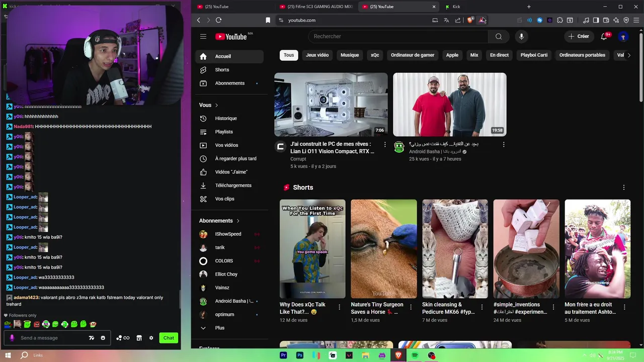This screenshot has height=362, width=644.
Task: Open Shorts section three-dot menu
Action: (x=624, y=188)
